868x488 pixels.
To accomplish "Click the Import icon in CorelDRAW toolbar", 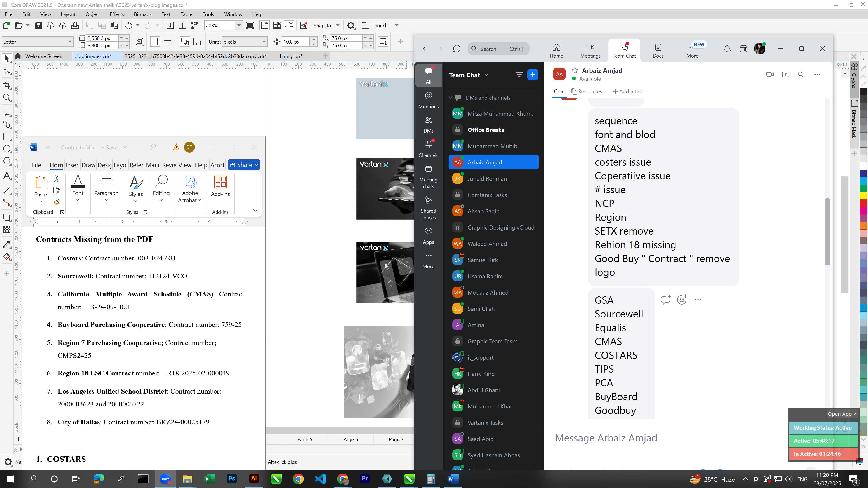I will tap(170, 25).
